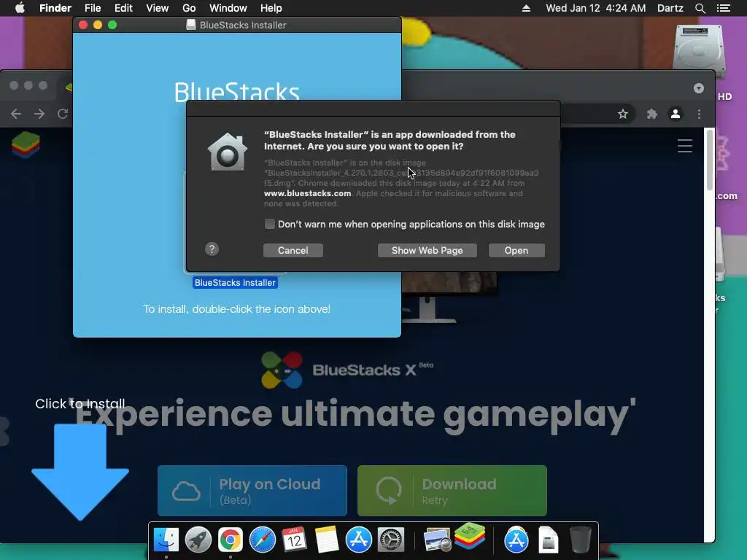Enable 'Don't warn me' checkbox
This screenshot has height=560, width=747.
click(x=270, y=224)
